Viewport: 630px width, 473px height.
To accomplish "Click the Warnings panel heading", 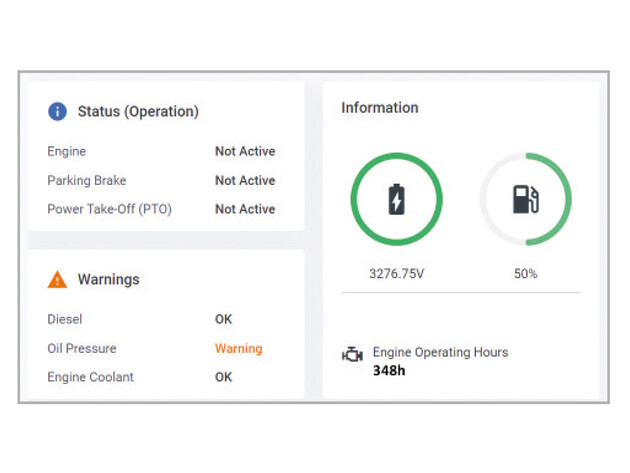I will [x=108, y=280].
